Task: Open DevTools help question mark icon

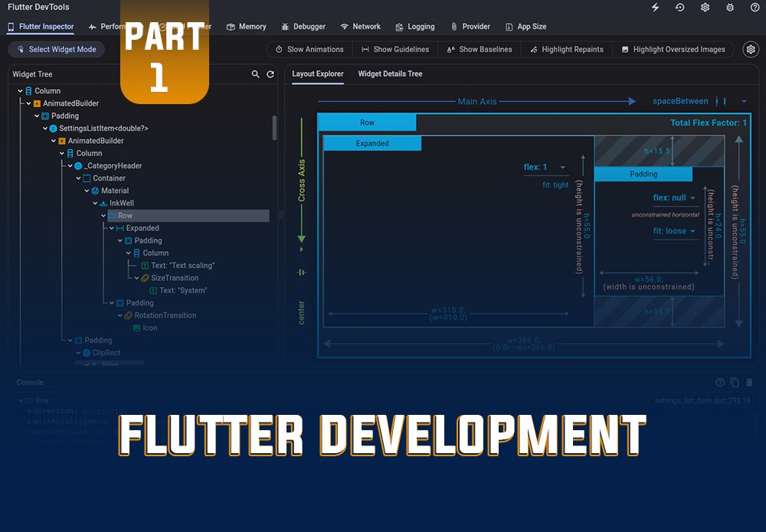Action: (755, 8)
